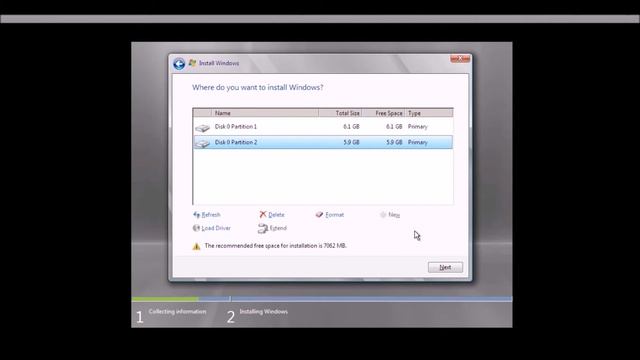Click the recommended free space warning text
Viewport: 640px width, 360px height.
tap(276, 246)
